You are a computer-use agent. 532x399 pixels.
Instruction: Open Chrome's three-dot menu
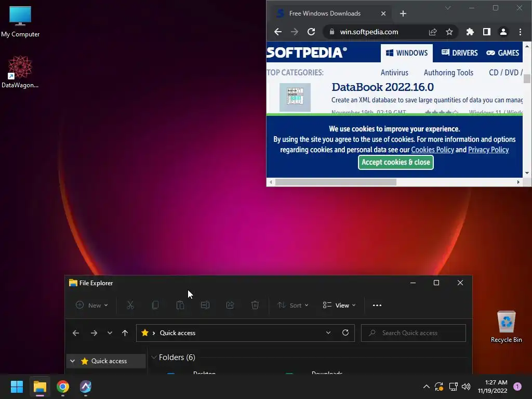520,32
